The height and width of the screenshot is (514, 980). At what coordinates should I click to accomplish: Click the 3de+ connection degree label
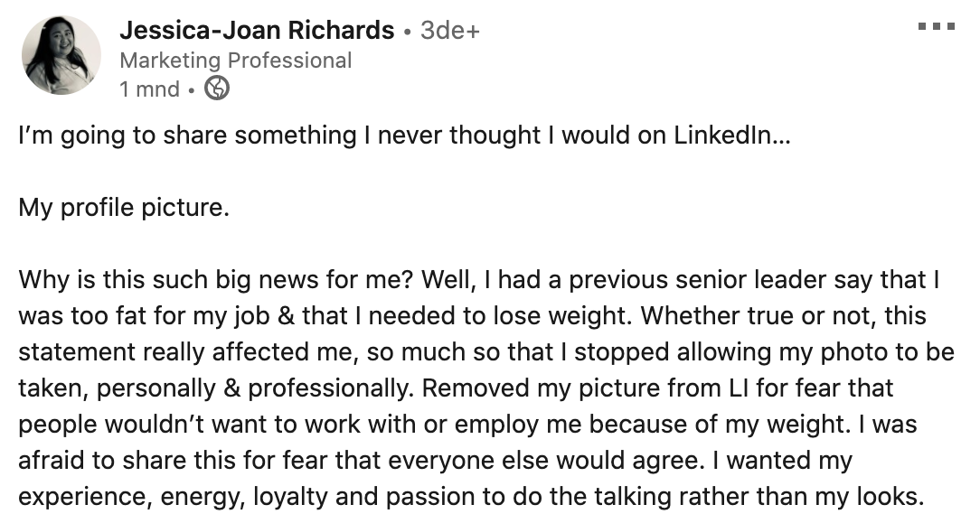pyautogui.click(x=450, y=31)
